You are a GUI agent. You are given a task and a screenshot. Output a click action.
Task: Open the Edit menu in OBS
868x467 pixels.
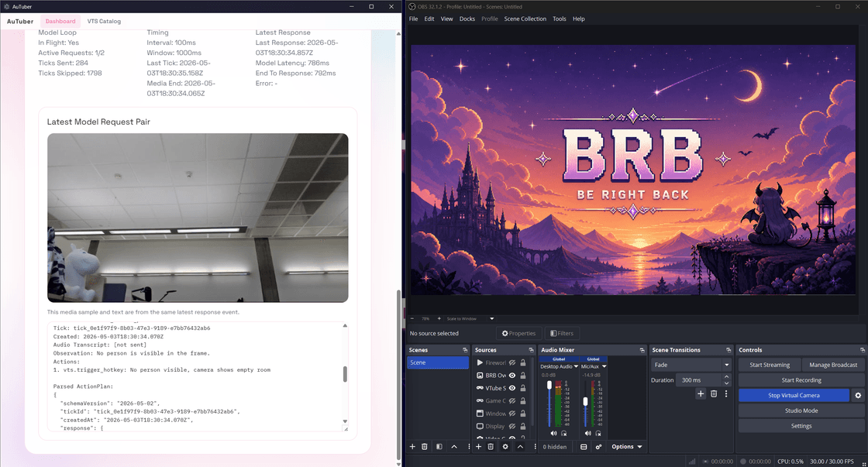[429, 19]
